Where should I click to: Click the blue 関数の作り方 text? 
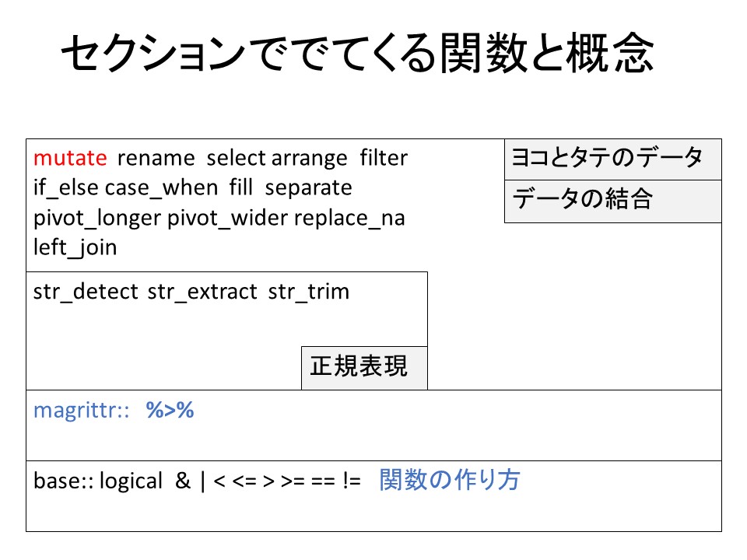pos(450,481)
